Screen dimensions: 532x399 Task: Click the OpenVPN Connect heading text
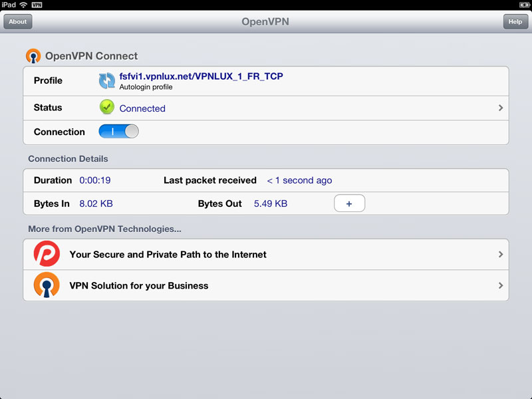[x=91, y=56]
